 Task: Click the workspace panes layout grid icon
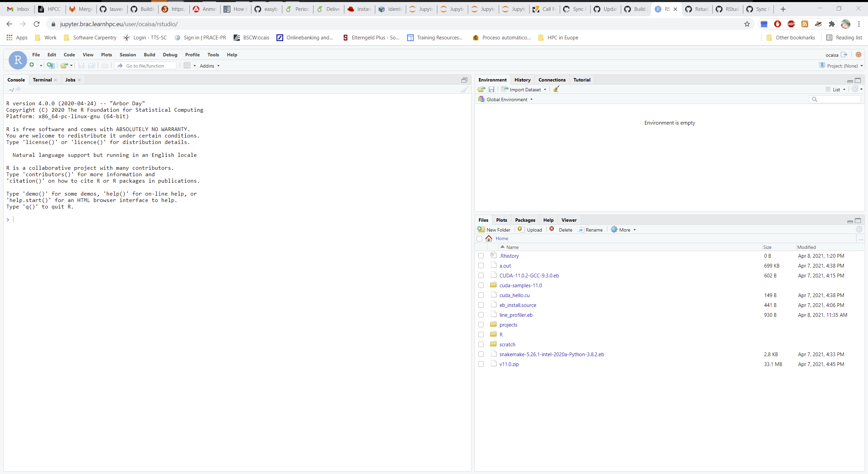(187, 66)
